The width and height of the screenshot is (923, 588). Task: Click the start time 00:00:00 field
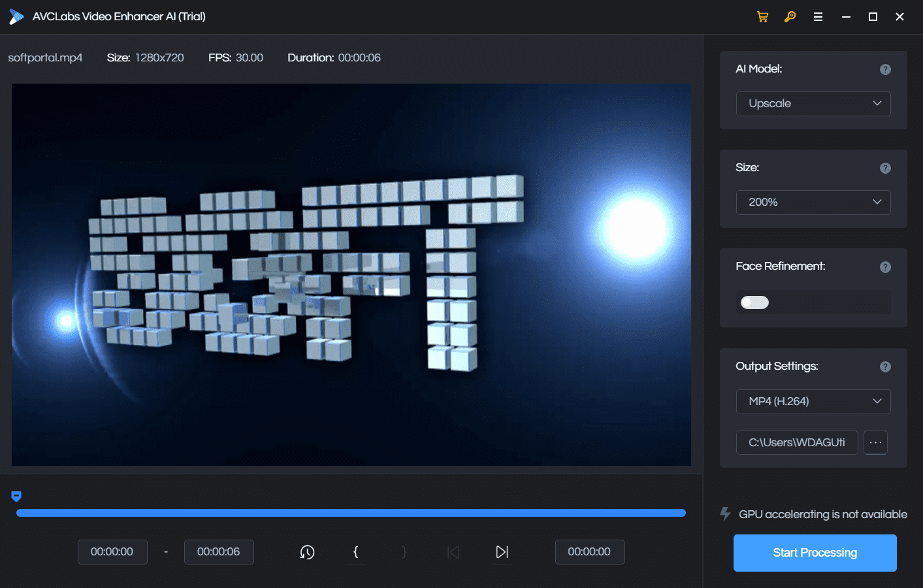(112, 552)
